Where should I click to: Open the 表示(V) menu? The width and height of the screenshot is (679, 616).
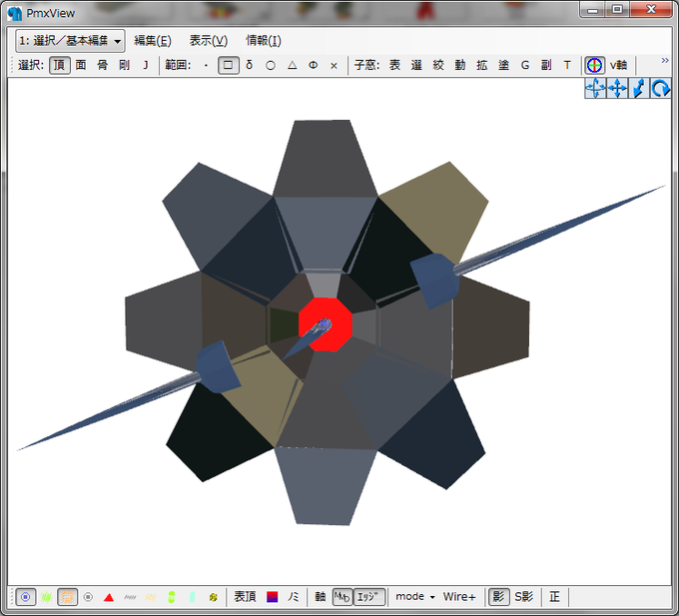click(x=209, y=41)
